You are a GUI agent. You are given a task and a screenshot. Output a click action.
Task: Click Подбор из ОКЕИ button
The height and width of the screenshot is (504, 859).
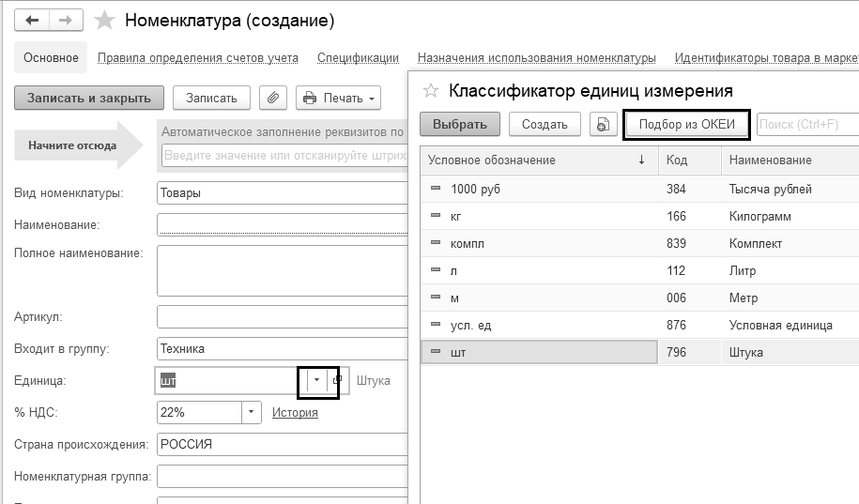click(x=687, y=124)
